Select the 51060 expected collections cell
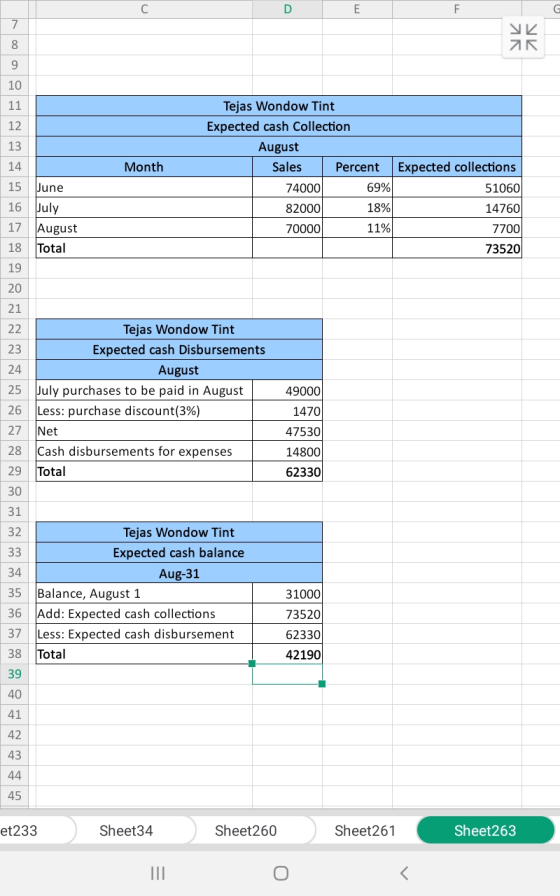The height and width of the screenshot is (896, 560). pyautogui.click(x=457, y=187)
